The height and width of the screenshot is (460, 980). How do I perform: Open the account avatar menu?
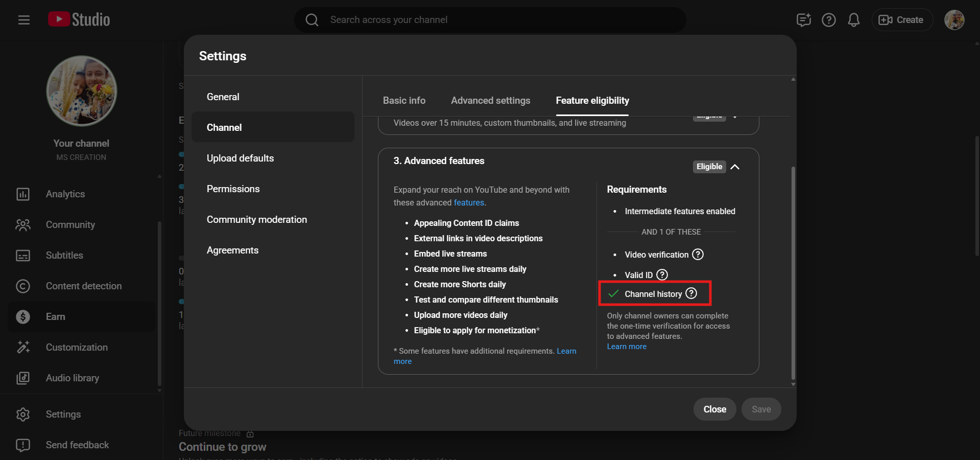tap(953, 20)
